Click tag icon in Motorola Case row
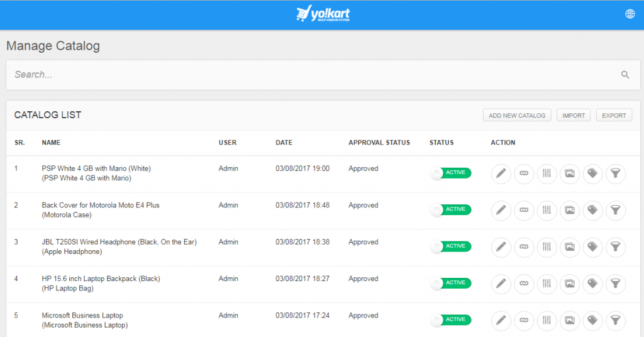This screenshot has width=644, height=337. pos(592,210)
